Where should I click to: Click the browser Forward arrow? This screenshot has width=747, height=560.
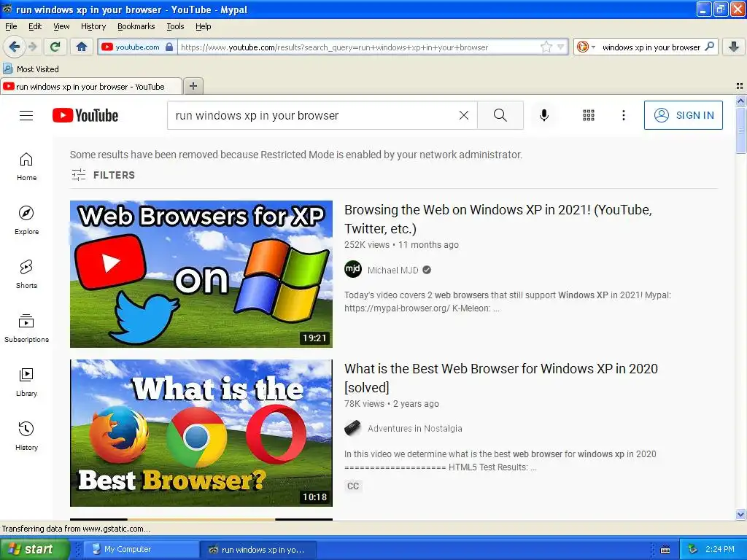32,47
